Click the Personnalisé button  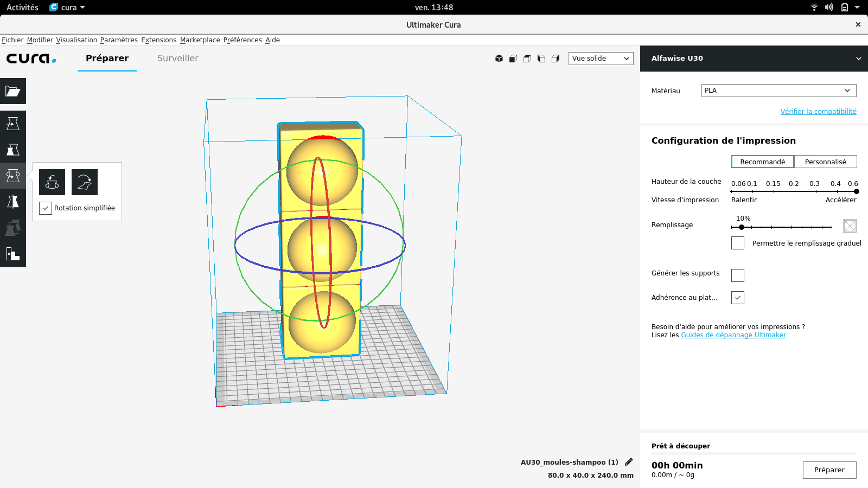826,162
